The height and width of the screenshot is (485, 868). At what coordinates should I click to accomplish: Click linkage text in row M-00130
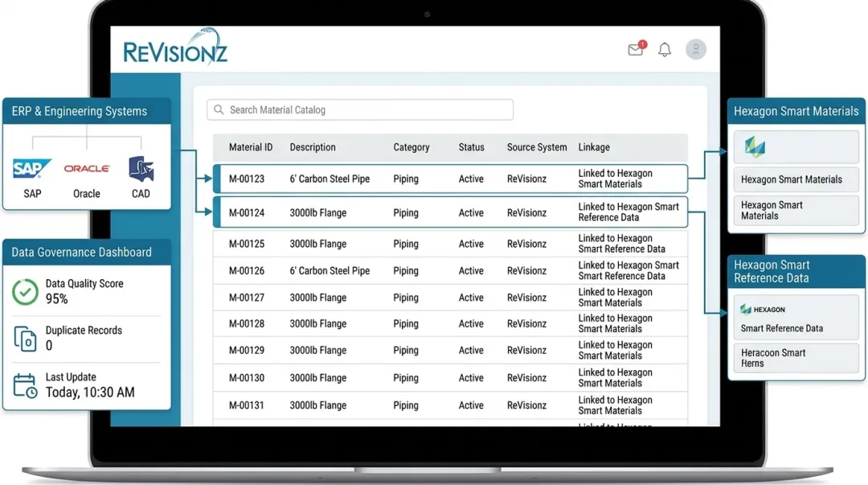[616, 377]
